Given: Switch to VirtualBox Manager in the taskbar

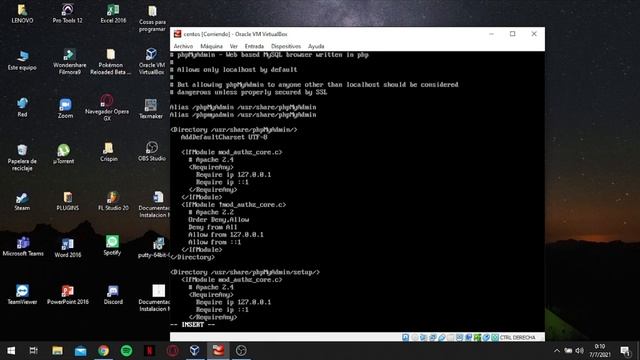Looking at the screenshot, I should pyautogui.click(x=195, y=351).
